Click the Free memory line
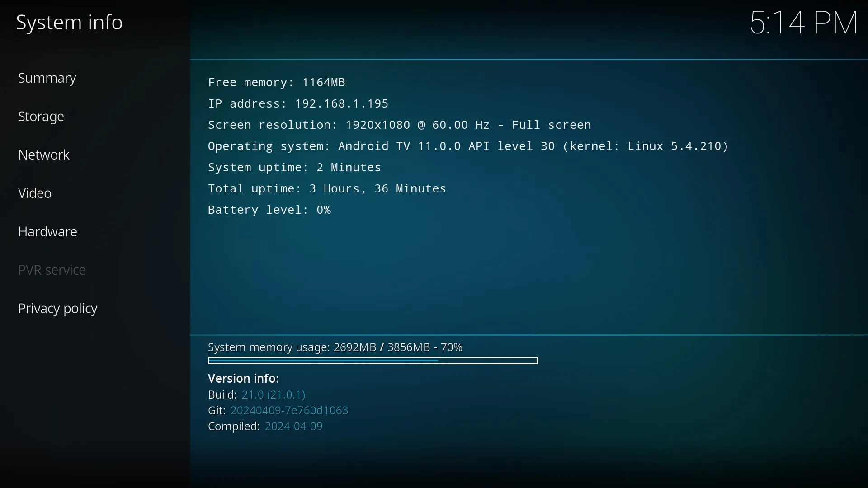The height and width of the screenshot is (488, 868). tap(276, 83)
